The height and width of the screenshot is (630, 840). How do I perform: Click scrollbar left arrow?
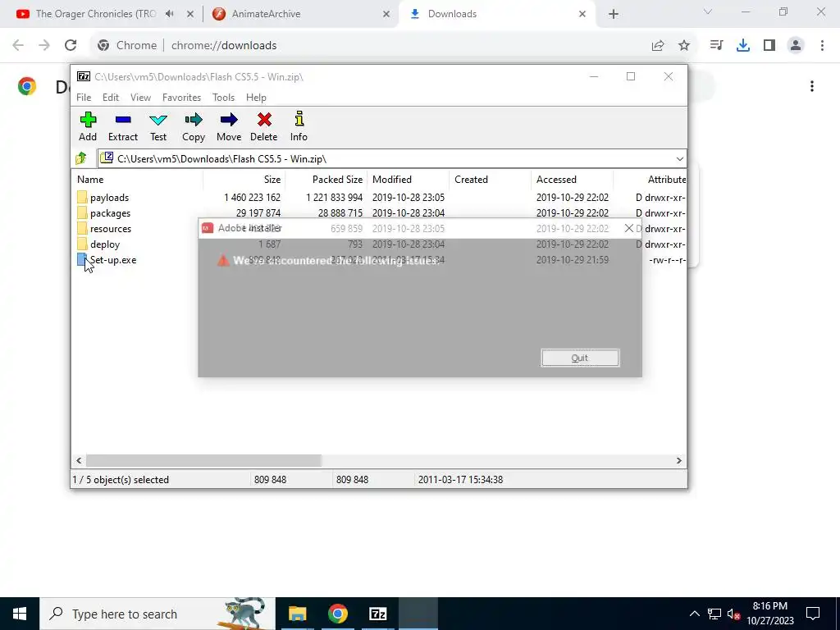click(79, 461)
